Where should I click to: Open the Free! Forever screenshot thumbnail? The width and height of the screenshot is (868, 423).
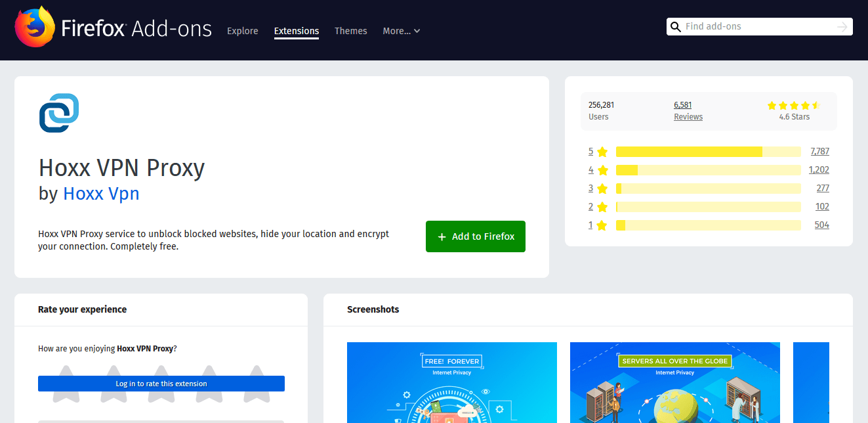pos(452,382)
